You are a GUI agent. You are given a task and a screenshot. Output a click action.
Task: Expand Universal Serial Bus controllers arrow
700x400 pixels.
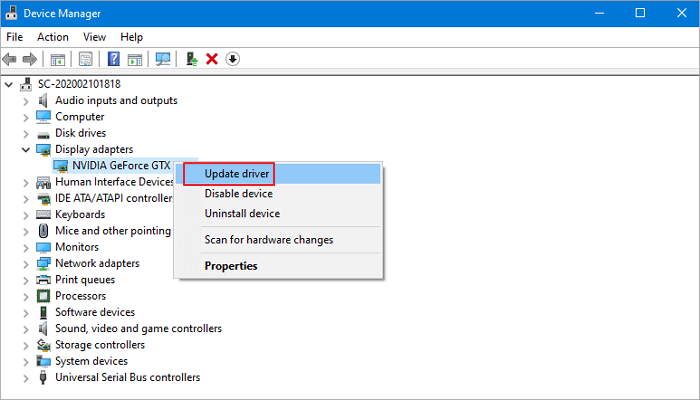(26, 378)
